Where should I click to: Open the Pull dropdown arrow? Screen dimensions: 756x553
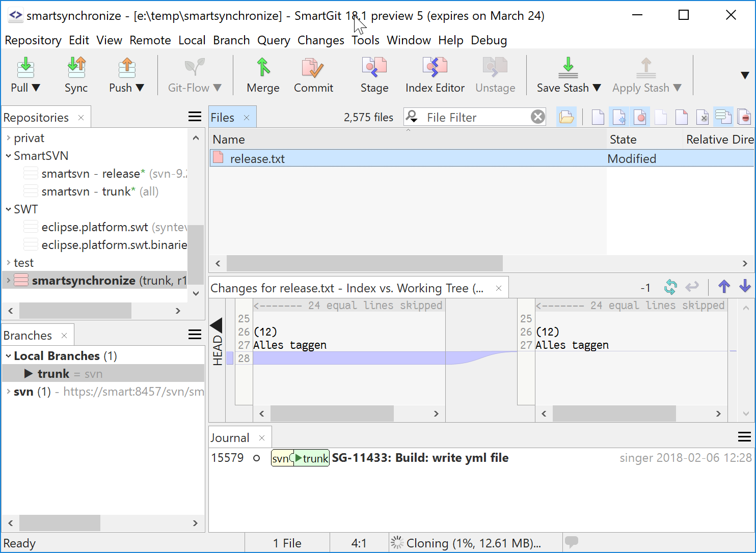[x=36, y=88]
